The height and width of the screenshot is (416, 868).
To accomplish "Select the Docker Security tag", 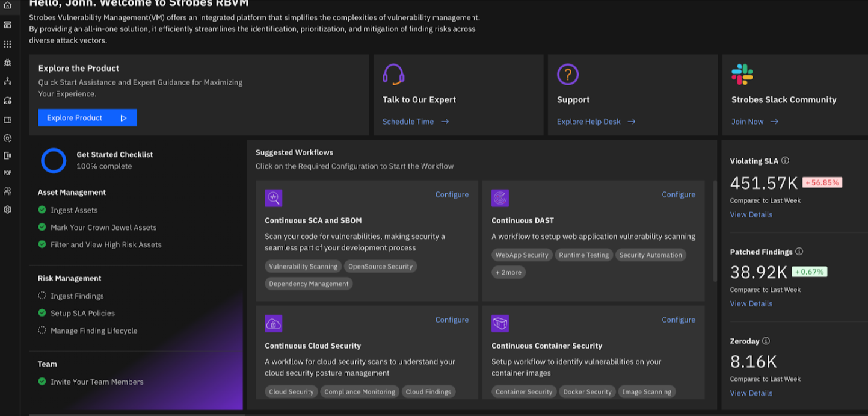I will tap(587, 391).
